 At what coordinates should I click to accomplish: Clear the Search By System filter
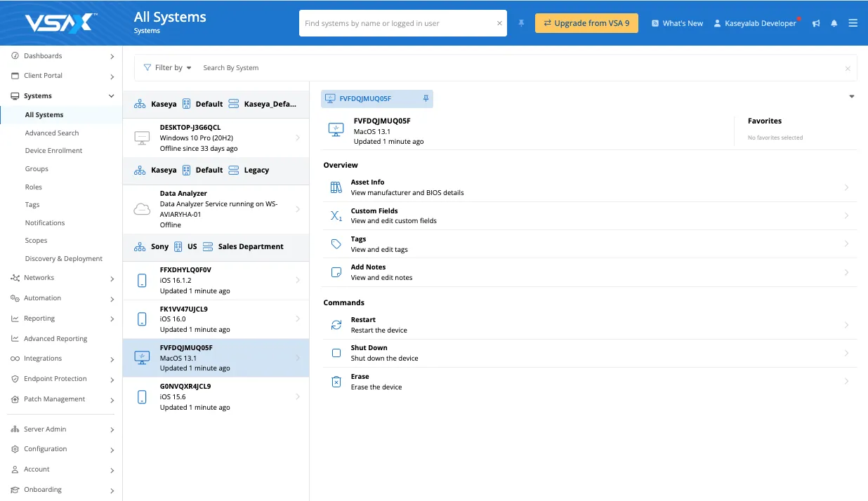848,69
